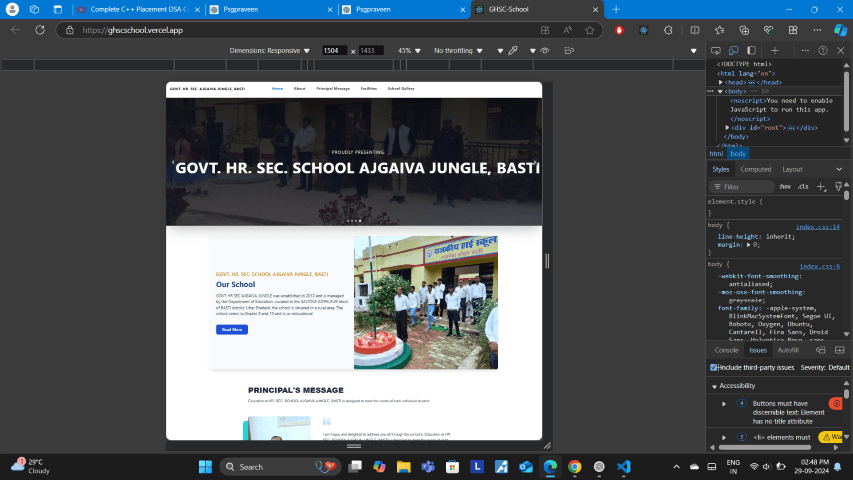
Task: Click the new style rule plus icon
Action: pyautogui.click(x=821, y=187)
